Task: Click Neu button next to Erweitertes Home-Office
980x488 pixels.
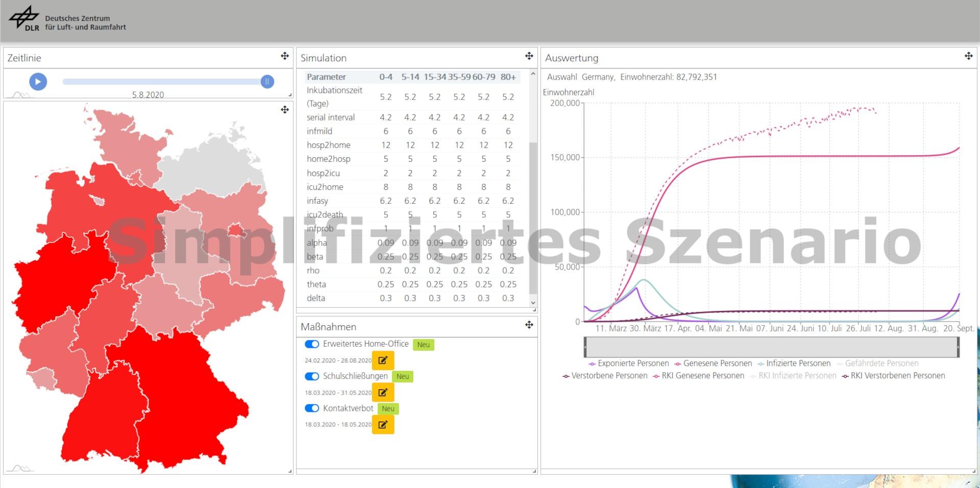Action: pos(423,345)
